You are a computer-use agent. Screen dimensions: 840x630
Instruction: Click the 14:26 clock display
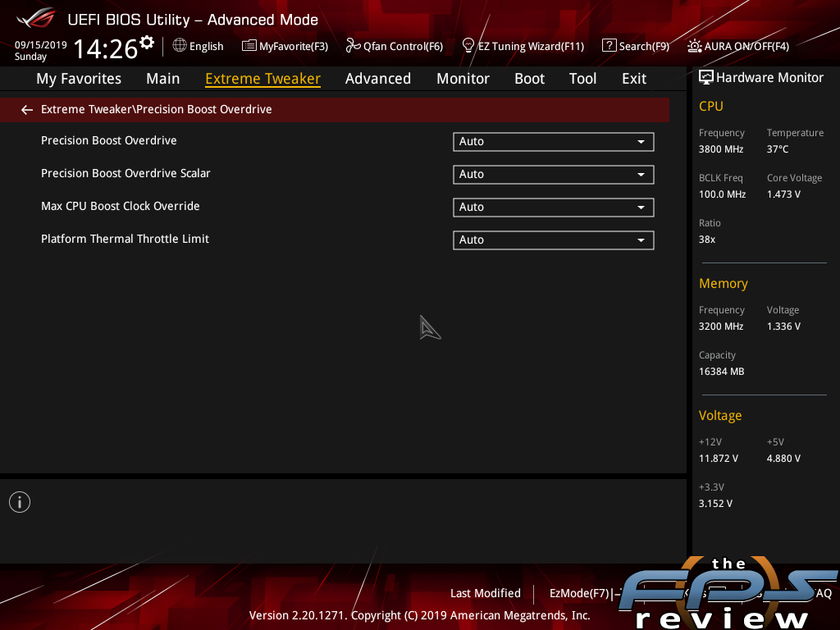pyautogui.click(x=106, y=48)
